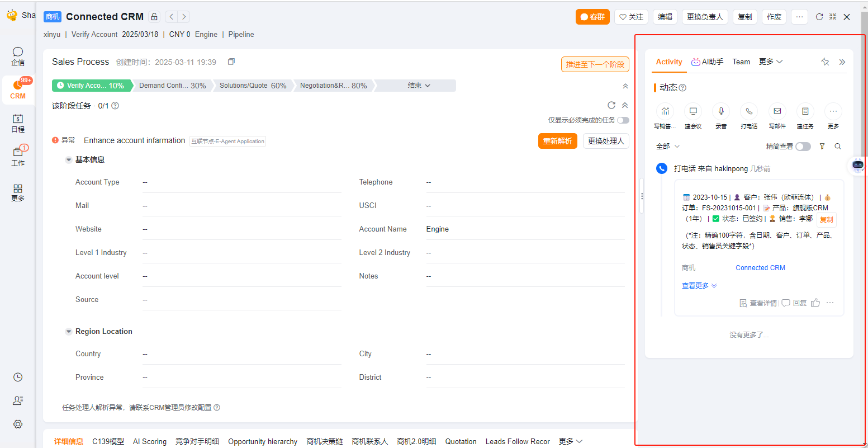Open the 更多 apps grid in sidebar
Screen dimensions: 868x448
pyautogui.click(x=18, y=192)
